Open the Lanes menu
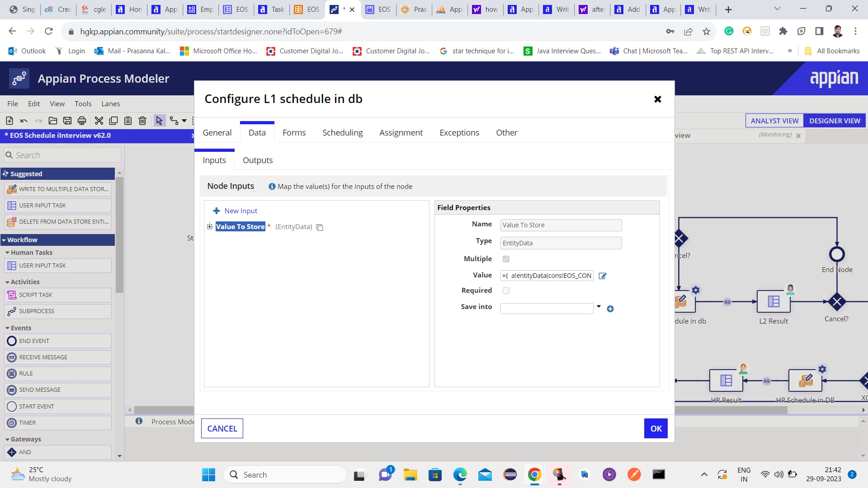This screenshot has width=868, height=488. (111, 103)
